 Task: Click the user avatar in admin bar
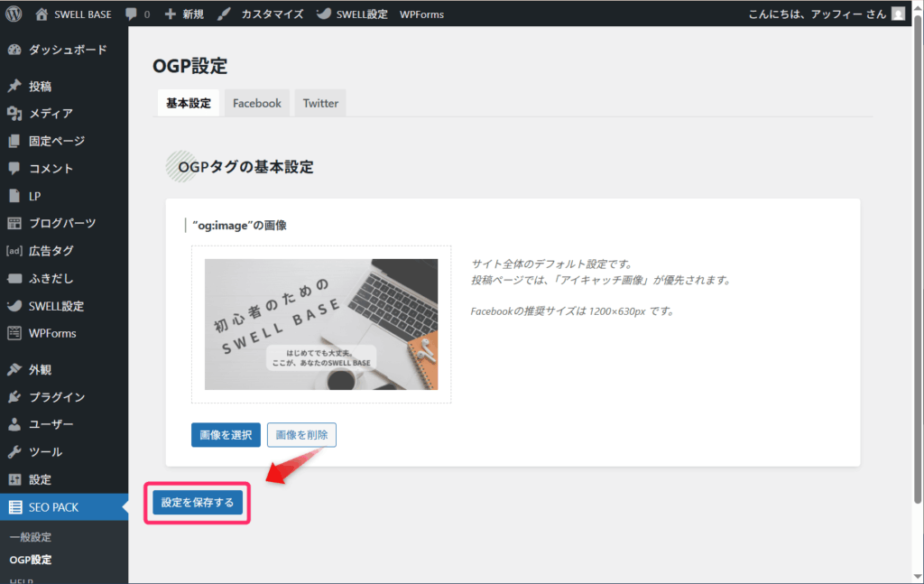[x=898, y=14]
